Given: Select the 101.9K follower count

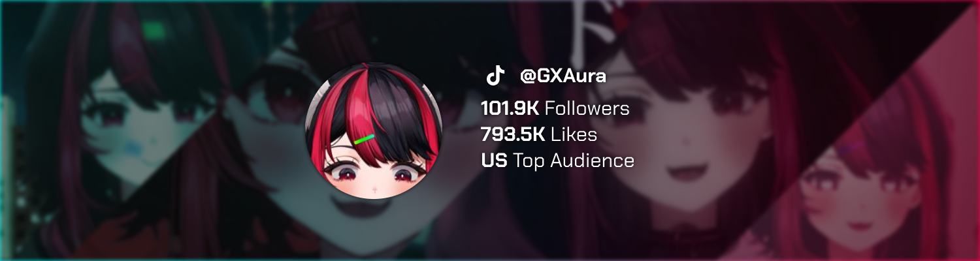Looking at the screenshot, I should pyautogui.click(x=510, y=108).
